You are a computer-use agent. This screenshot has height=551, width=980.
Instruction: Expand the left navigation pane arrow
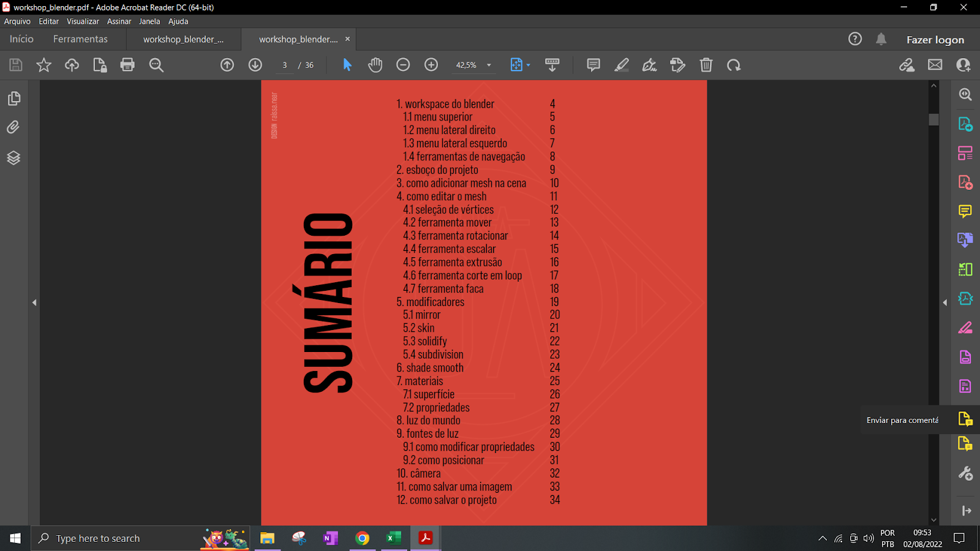(x=34, y=302)
